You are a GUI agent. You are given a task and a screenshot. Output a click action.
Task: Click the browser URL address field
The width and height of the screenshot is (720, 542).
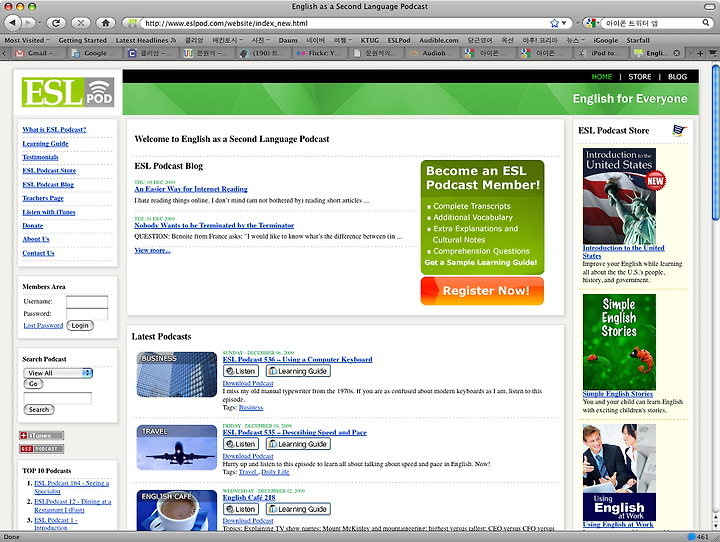344,23
